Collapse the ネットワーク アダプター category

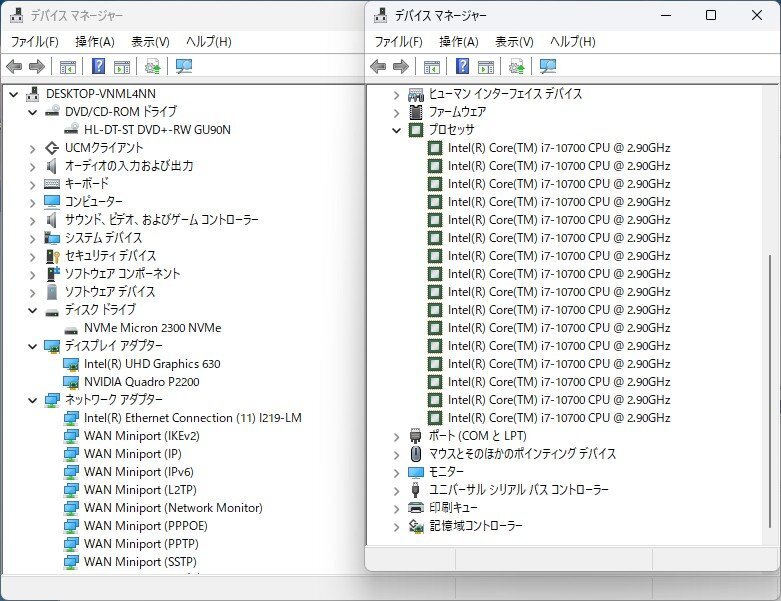coord(32,400)
